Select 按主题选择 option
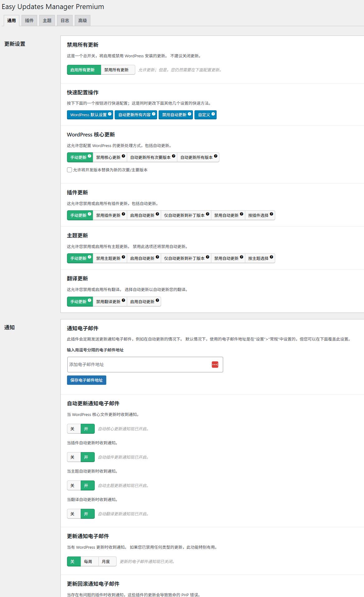Screen dimensions: 364x597 point(260,258)
